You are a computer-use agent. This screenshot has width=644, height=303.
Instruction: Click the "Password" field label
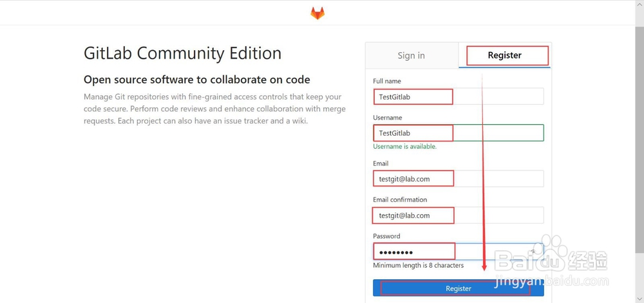click(x=386, y=236)
